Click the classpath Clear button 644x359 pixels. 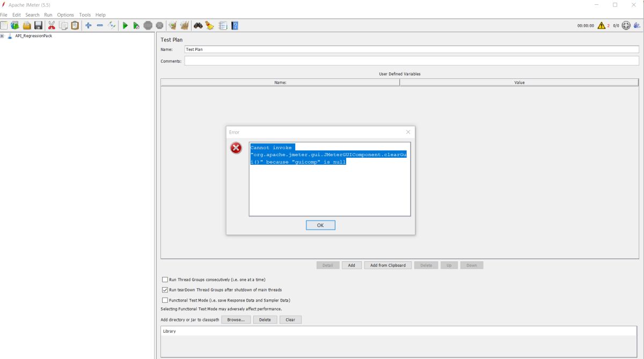[x=290, y=319]
